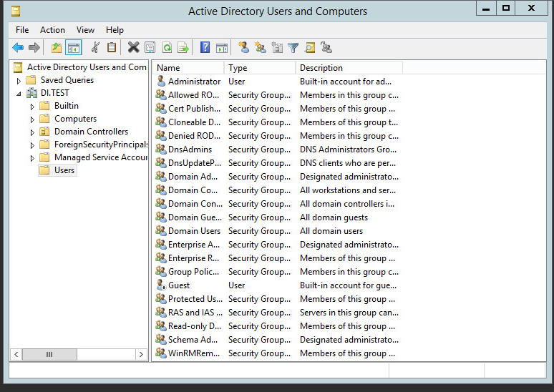The height and width of the screenshot is (392, 554).
Task: Expand the Saved Queries tree node
Action: pos(19,81)
